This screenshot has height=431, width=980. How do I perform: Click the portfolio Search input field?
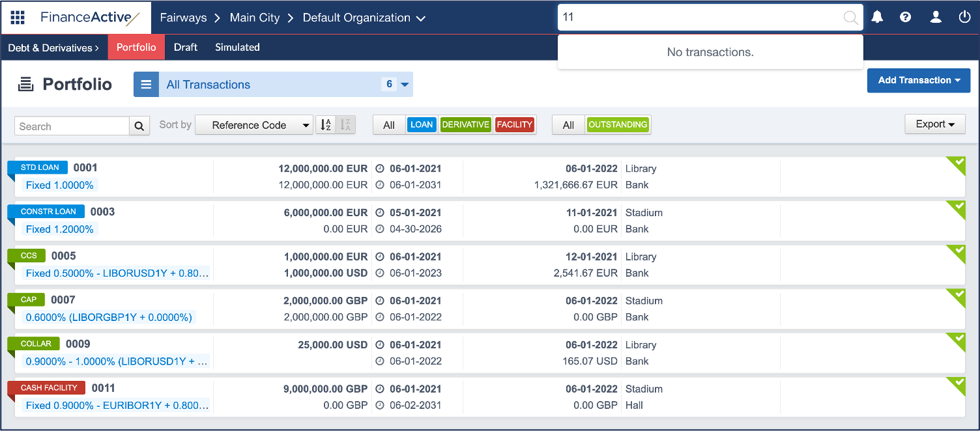[72, 126]
